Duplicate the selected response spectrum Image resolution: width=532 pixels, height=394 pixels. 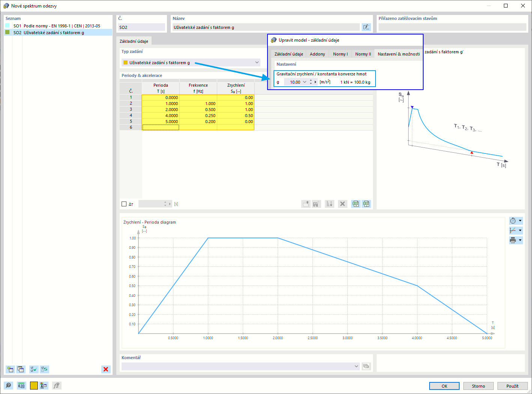coord(21,369)
